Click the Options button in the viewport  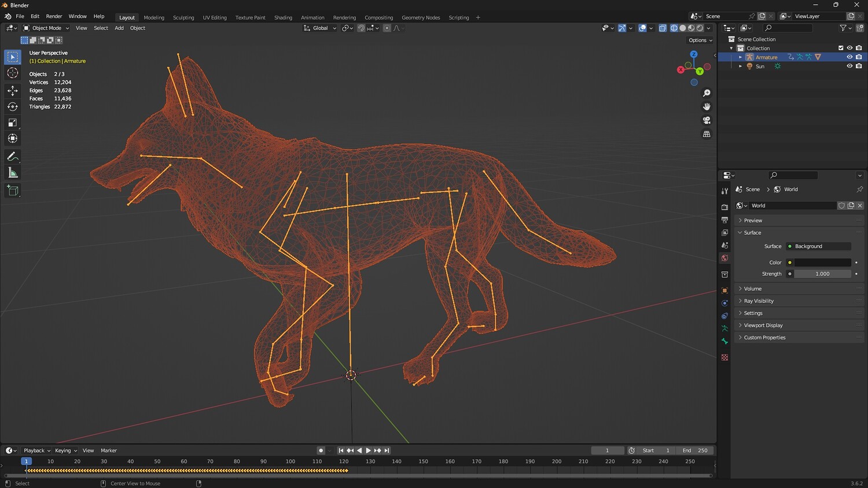[700, 40]
